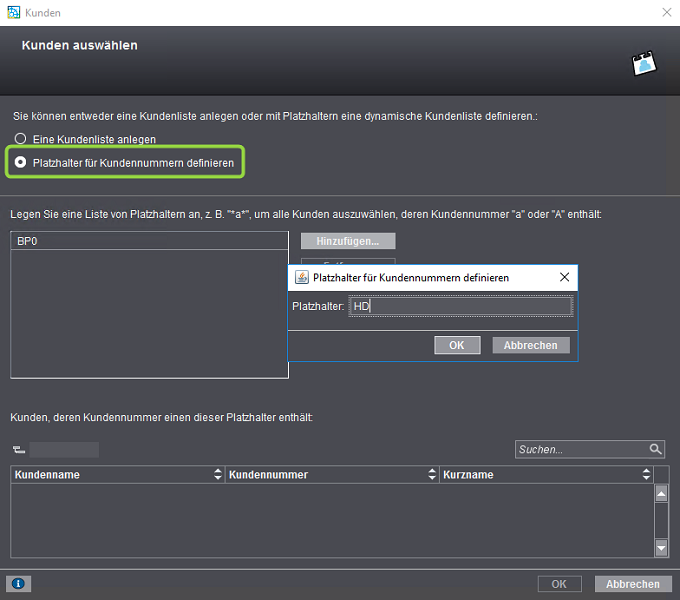Click the customer calendar icon in header
This screenshot has height=600, width=680.
tap(644, 64)
